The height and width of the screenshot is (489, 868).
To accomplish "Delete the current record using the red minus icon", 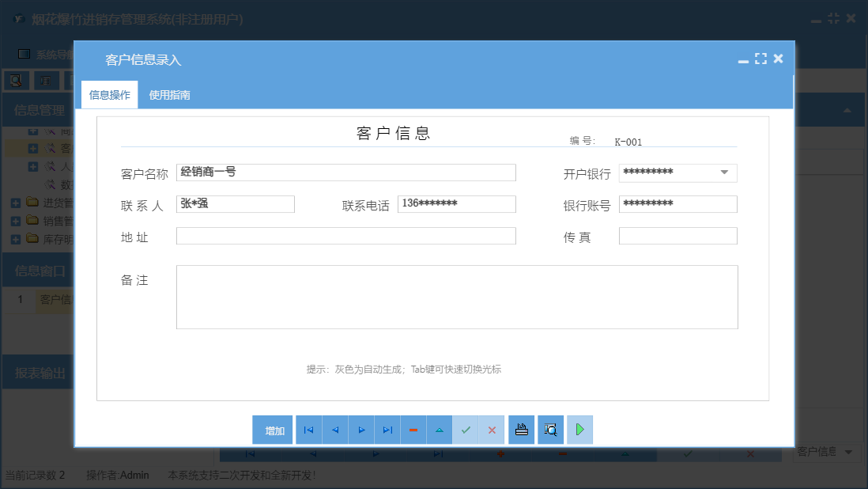I will coord(413,430).
